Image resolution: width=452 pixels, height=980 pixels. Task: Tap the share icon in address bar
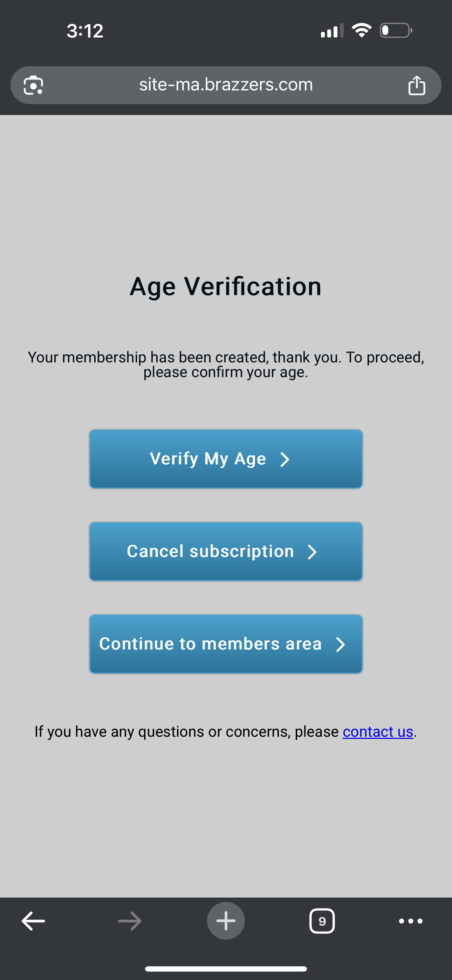(x=417, y=85)
